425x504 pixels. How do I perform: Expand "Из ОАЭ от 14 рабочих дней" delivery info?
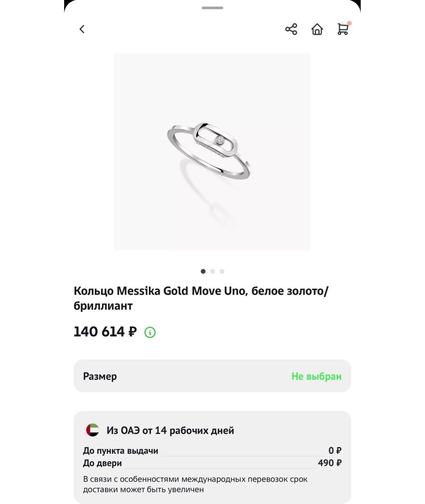(x=170, y=430)
